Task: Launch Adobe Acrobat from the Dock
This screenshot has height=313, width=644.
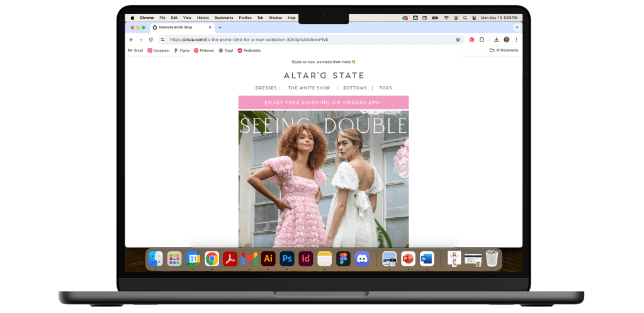Action: tap(230, 259)
